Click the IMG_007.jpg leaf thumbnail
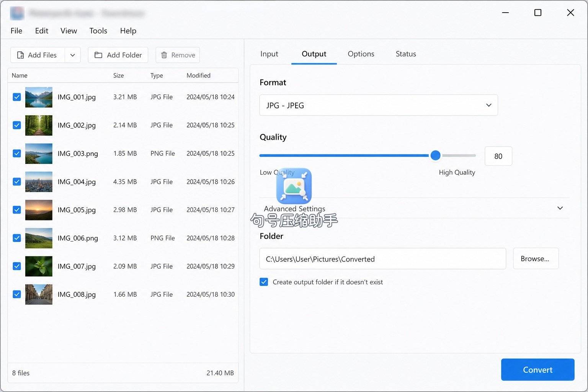Viewport: 588px width, 392px height. [x=39, y=266]
